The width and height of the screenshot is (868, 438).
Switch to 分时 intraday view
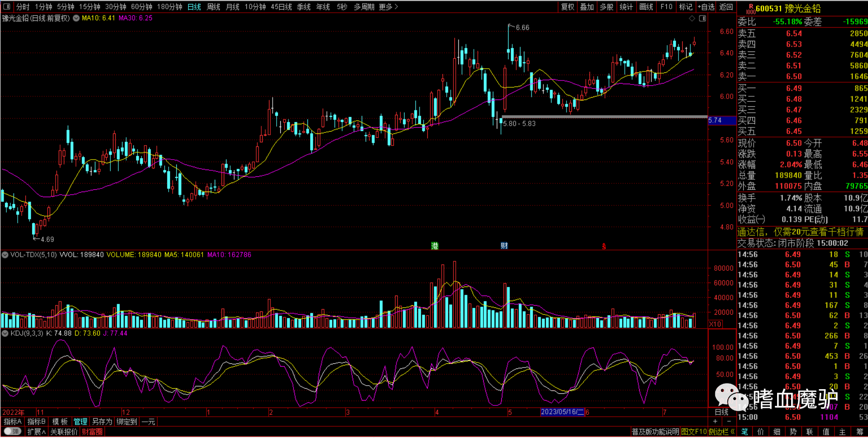click(23, 7)
